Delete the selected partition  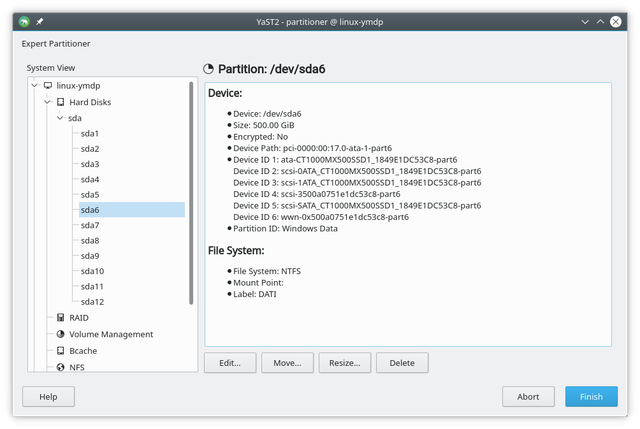pyautogui.click(x=402, y=363)
